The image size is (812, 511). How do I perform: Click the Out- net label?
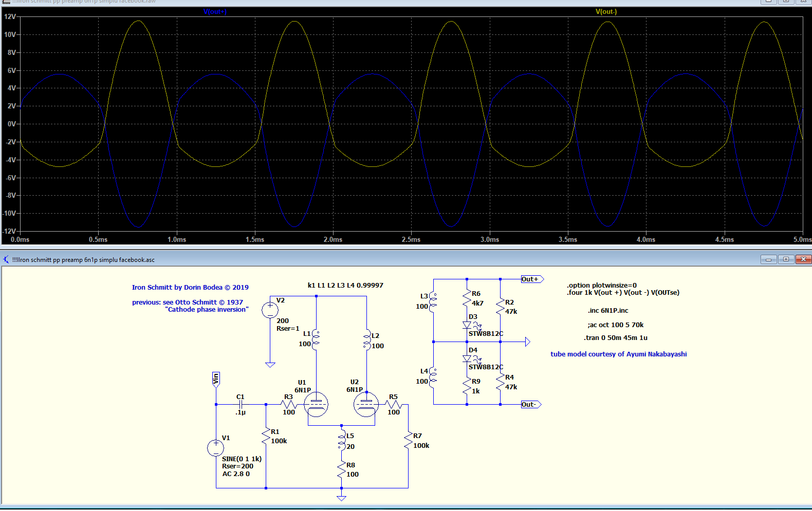point(531,405)
